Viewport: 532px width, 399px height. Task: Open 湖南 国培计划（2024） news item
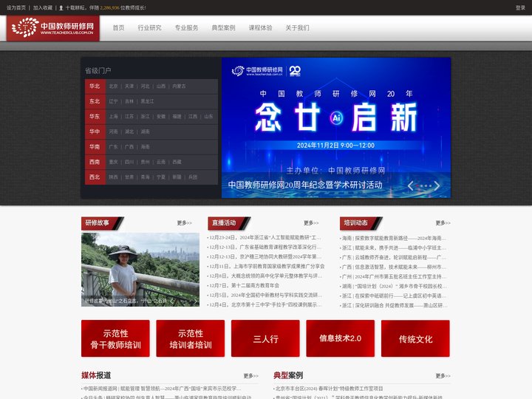pyautogui.click(x=393, y=286)
